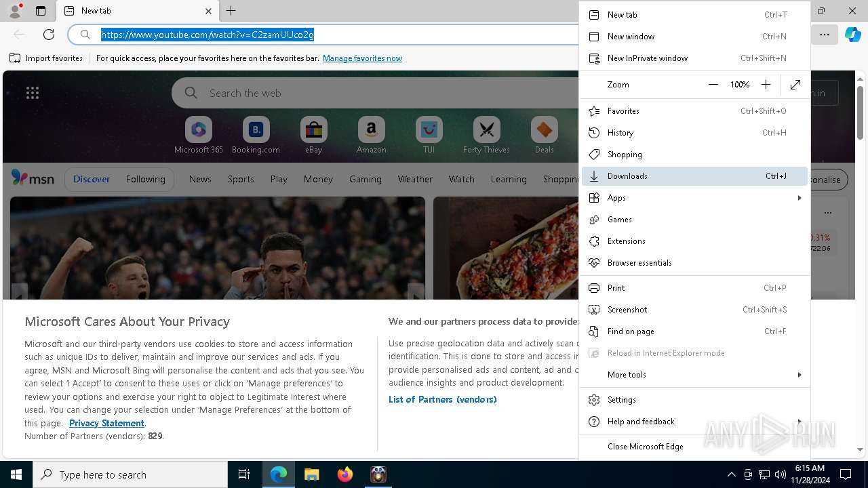
Task: Click the Print printer icon
Action: point(594,288)
